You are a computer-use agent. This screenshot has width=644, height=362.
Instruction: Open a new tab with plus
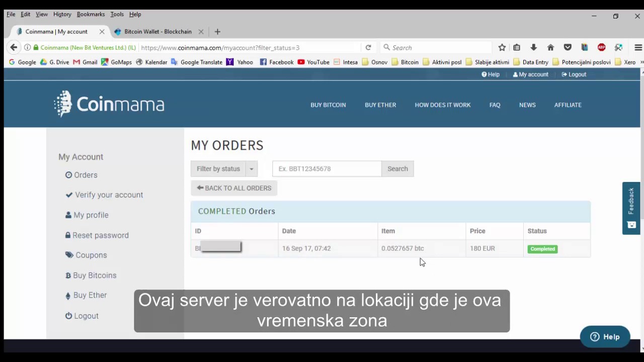click(x=217, y=31)
